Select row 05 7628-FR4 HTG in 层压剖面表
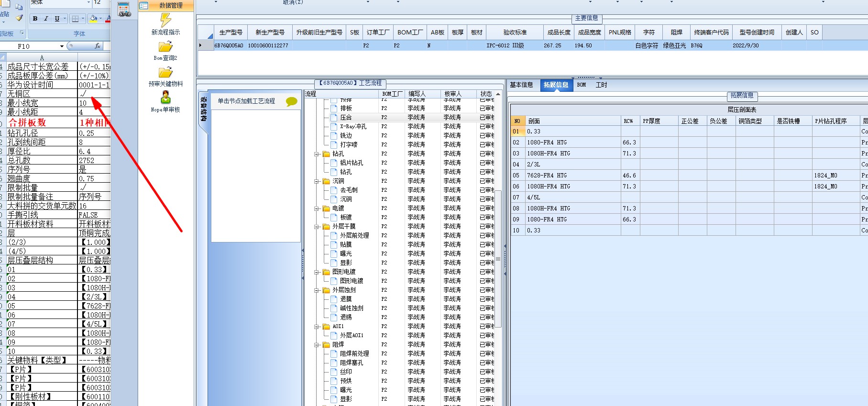 [689, 176]
